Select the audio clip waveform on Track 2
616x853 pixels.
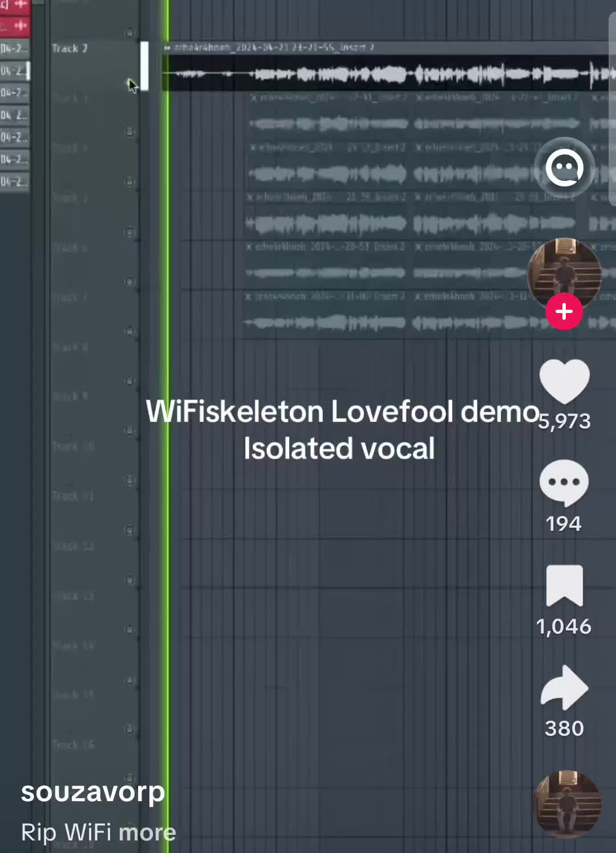(389, 73)
